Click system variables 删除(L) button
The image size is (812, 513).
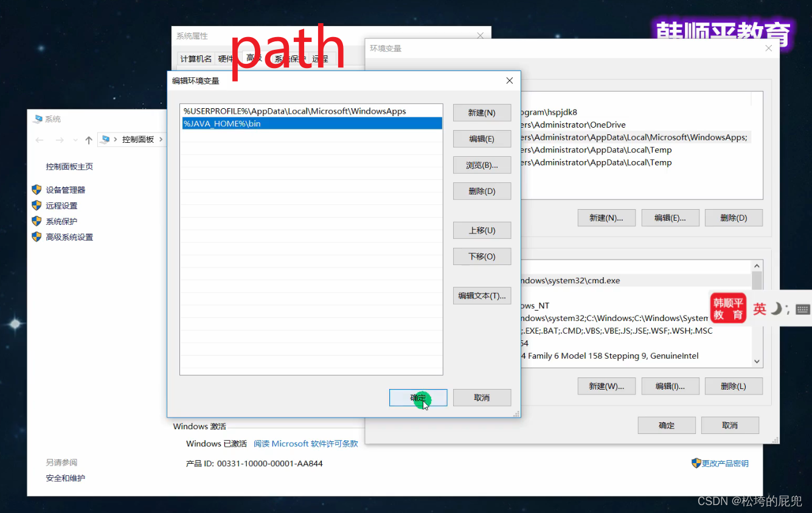pos(733,386)
